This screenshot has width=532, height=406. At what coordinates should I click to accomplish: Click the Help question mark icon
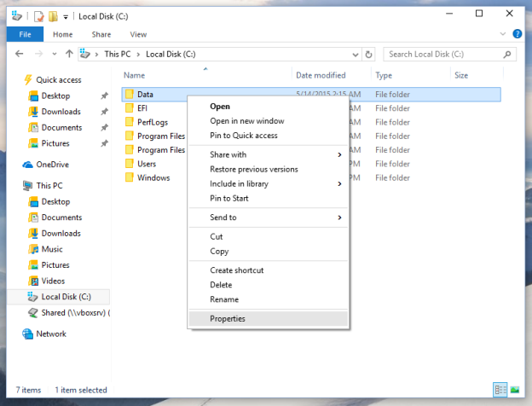point(518,34)
